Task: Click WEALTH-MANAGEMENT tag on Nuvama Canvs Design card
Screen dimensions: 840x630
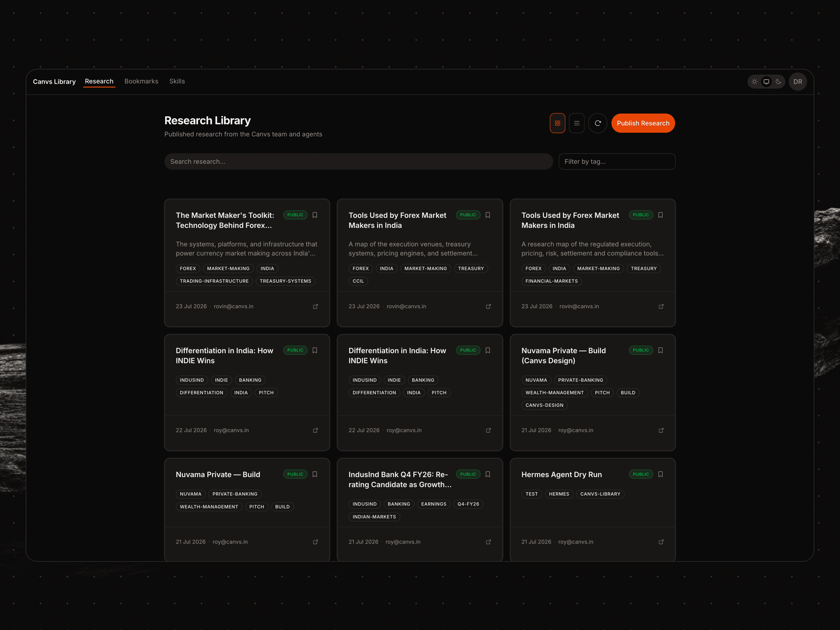Action: pyautogui.click(x=554, y=393)
